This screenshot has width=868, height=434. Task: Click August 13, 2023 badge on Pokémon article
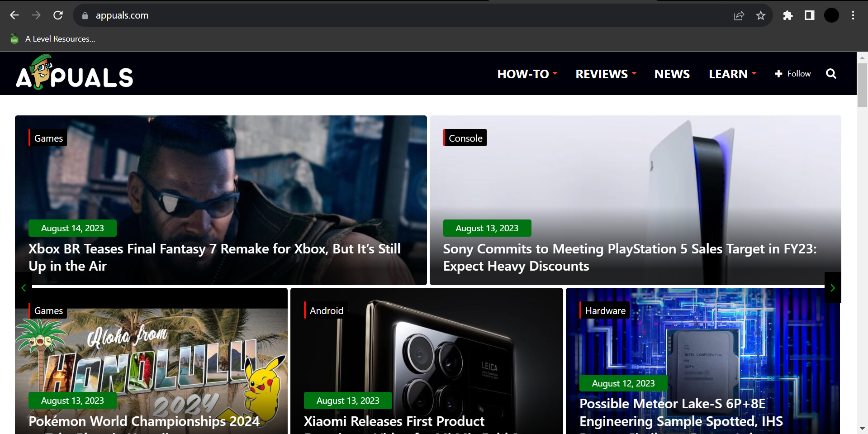coord(72,401)
